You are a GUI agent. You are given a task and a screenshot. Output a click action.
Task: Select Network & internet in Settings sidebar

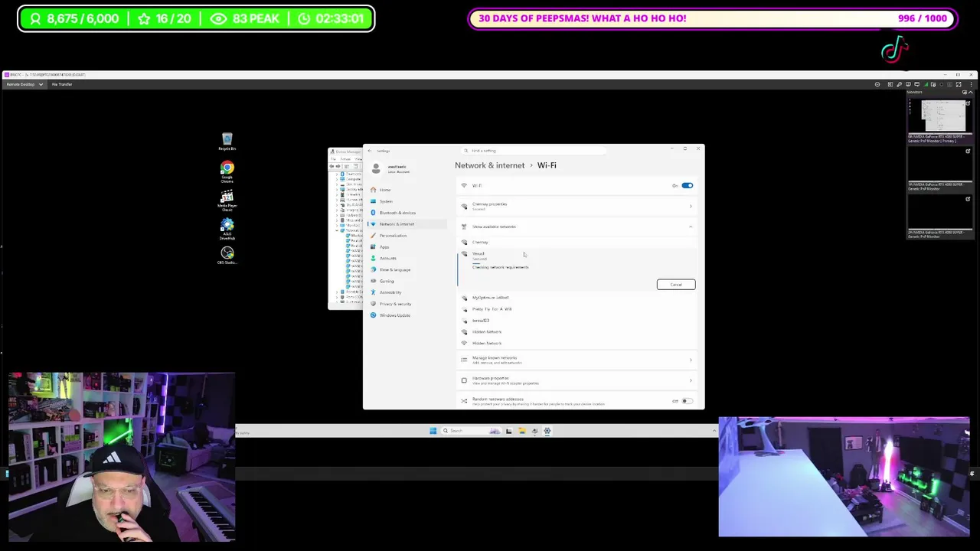tap(407, 224)
